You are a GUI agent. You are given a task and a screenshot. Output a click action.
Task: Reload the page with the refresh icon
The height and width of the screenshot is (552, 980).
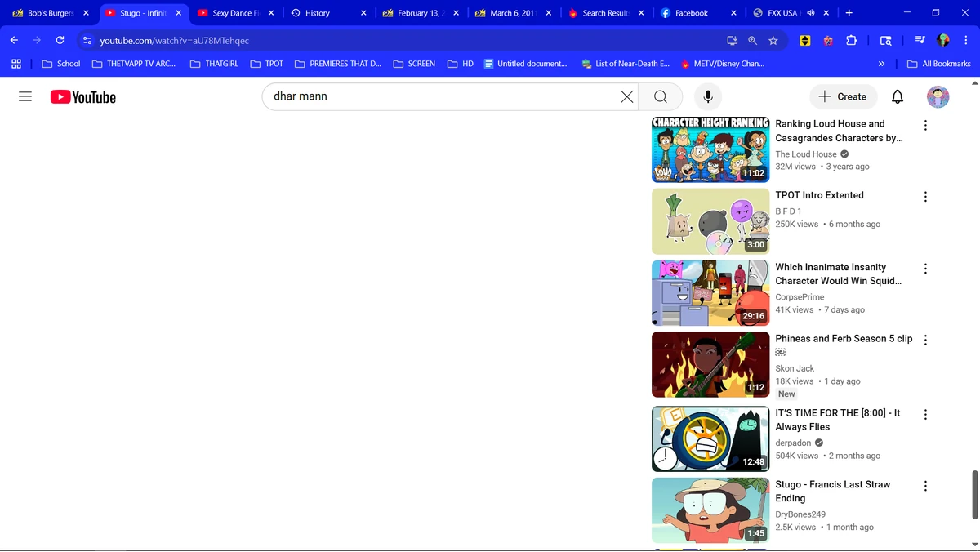click(x=58, y=40)
